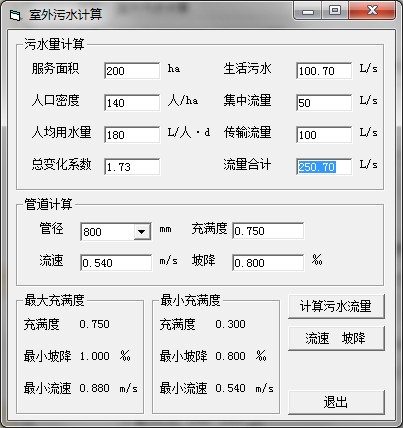
Task: Click the 人/ha unit label
Action: point(183,101)
